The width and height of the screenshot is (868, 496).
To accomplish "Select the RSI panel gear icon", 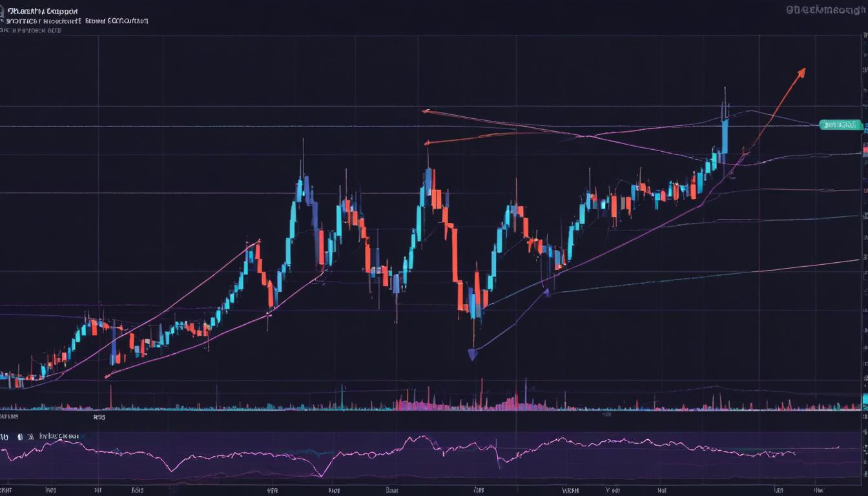I will [x=32, y=436].
